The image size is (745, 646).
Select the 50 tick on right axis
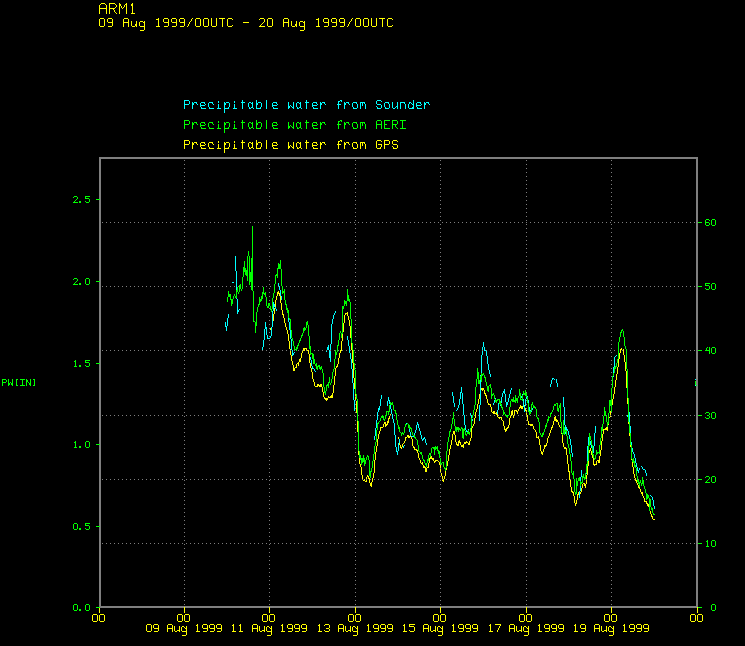point(711,287)
